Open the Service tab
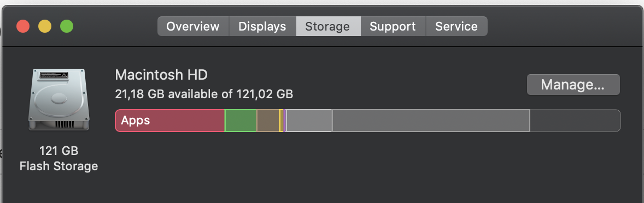This screenshot has width=644, height=203. point(456,26)
